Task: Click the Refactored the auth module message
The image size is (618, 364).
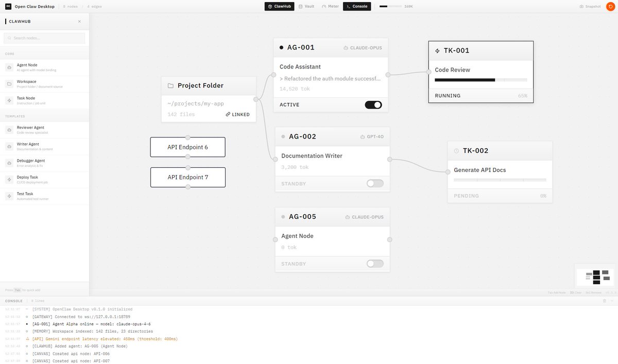Action: point(330,79)
